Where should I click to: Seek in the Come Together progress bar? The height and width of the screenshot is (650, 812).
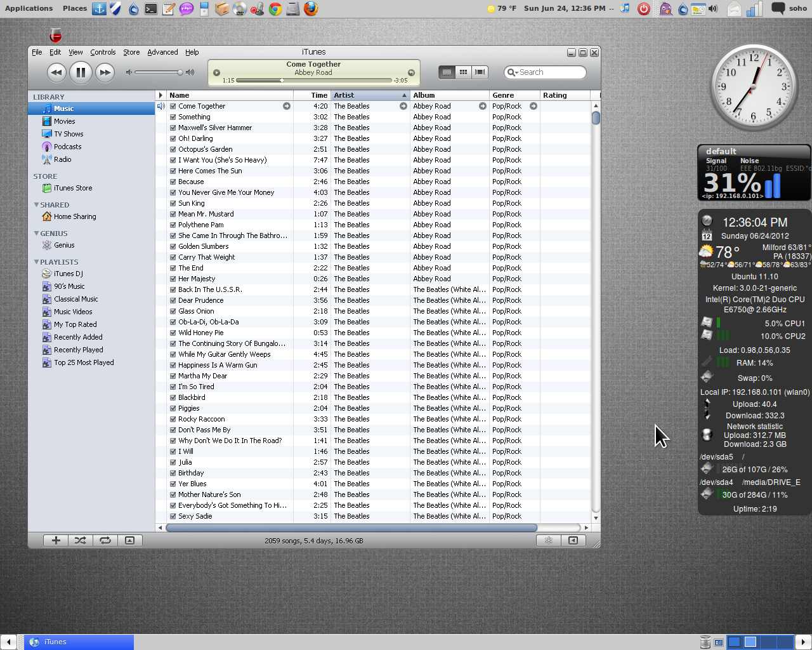[314, 81]
